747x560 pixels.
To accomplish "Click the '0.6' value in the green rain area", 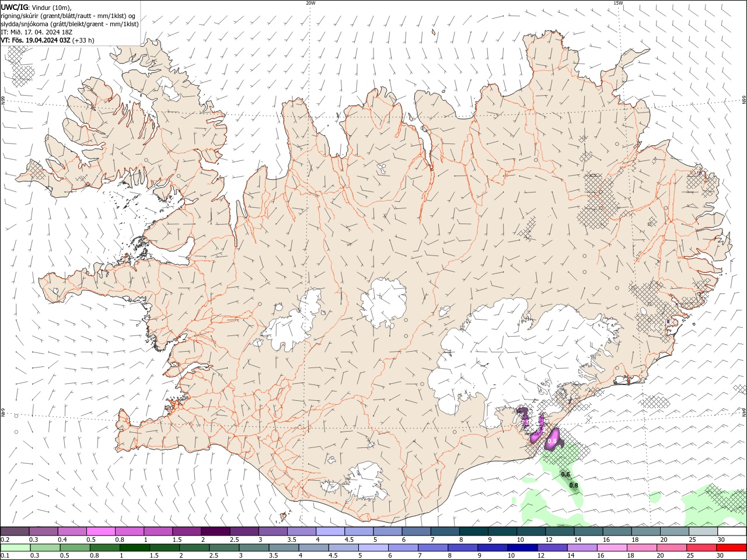I will [565, 474].
